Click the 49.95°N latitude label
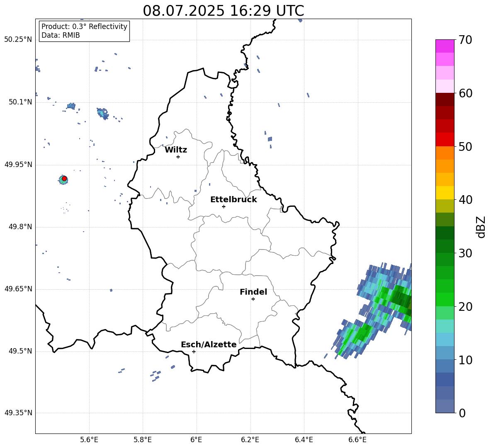 tap(18, 164)
